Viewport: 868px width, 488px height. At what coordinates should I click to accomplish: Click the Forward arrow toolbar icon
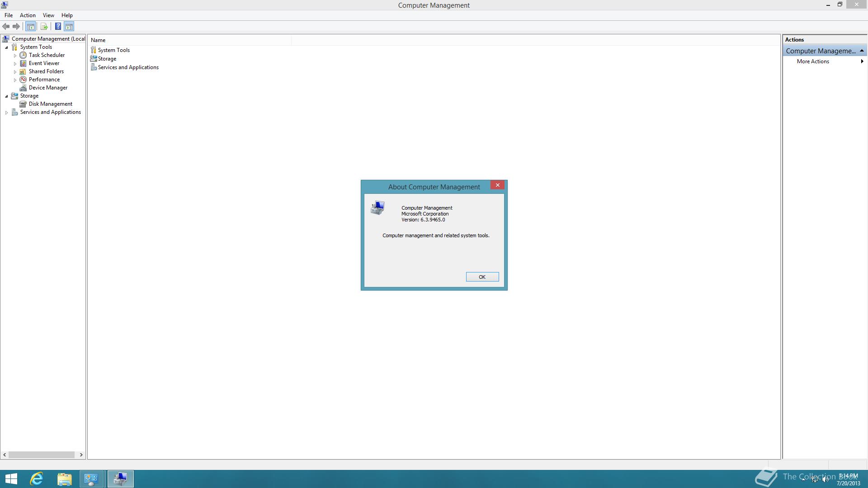tap(16, 27)
